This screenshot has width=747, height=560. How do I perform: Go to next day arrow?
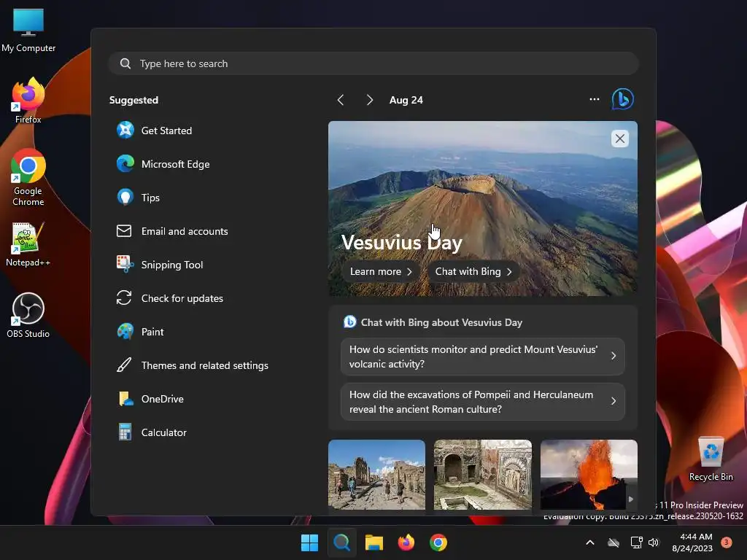pyautogui.click(x=369, y=100)
